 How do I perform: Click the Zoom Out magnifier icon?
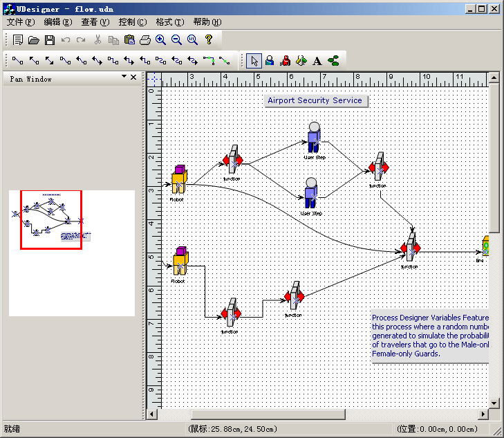pos(177,40)
